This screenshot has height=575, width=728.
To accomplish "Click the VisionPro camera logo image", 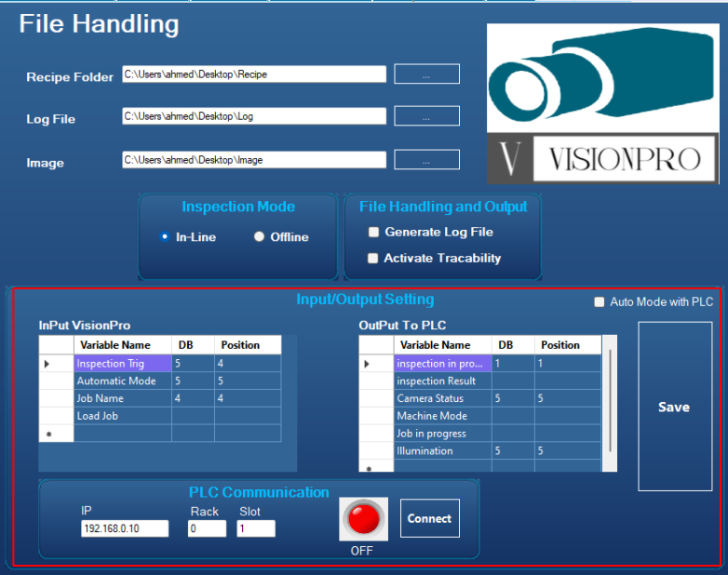I will 602,103.
